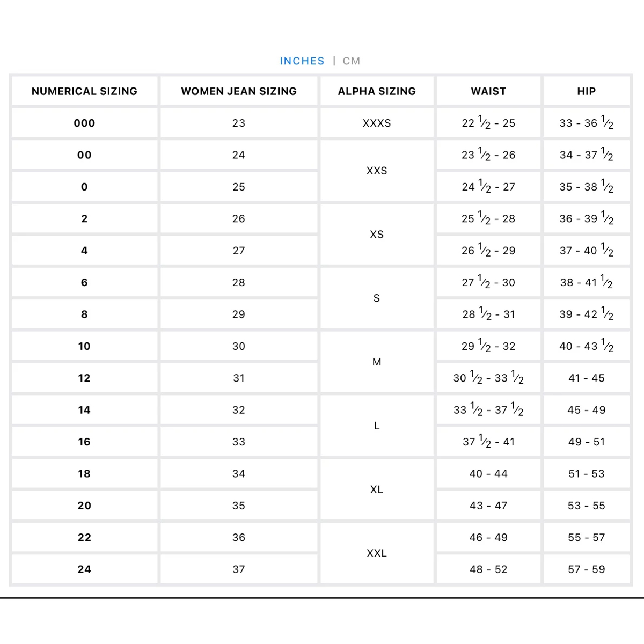
Task: Click numerical size 22 cell
Action: tap(84, 537)
